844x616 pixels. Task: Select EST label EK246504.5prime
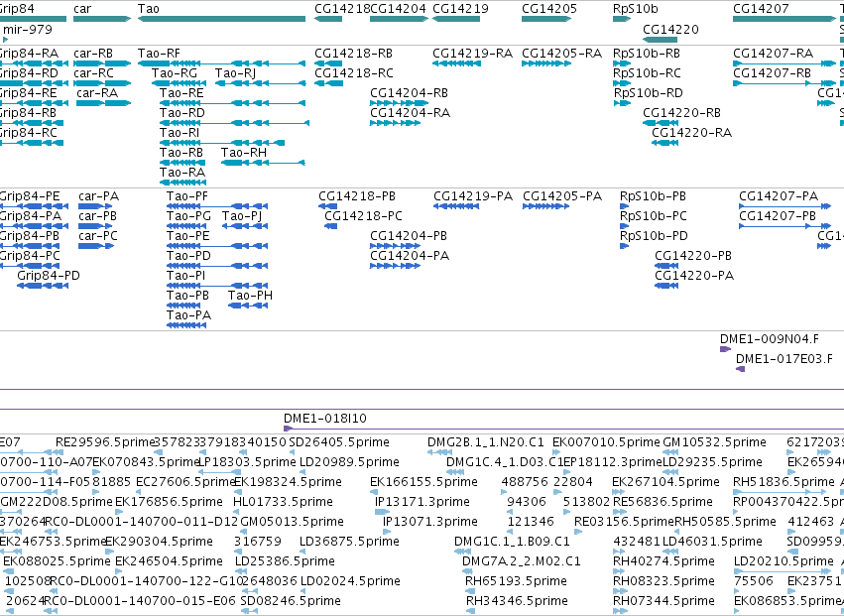point(169,560)
